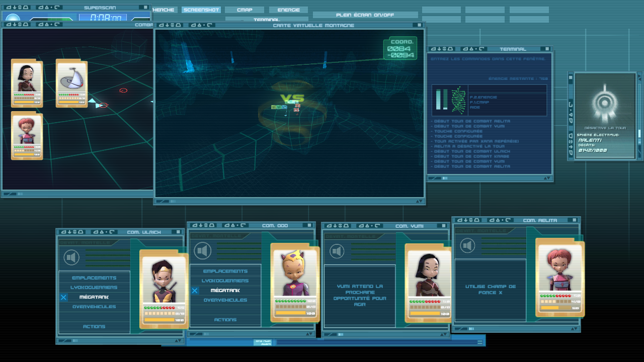Click the VS marker on the mountain map
Screen dimensions: 644x362
pos(292,99)
